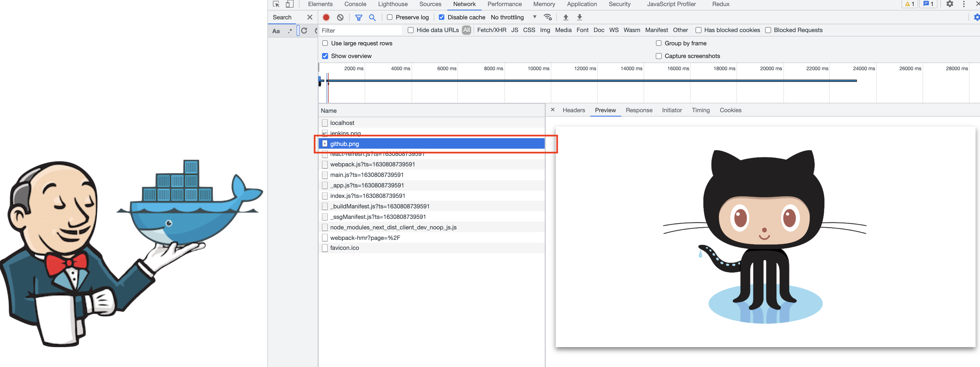Viewport: 980px width, 367px height.
Task: Open the three-dot DevTools menu
Action: tap(963, 4)
